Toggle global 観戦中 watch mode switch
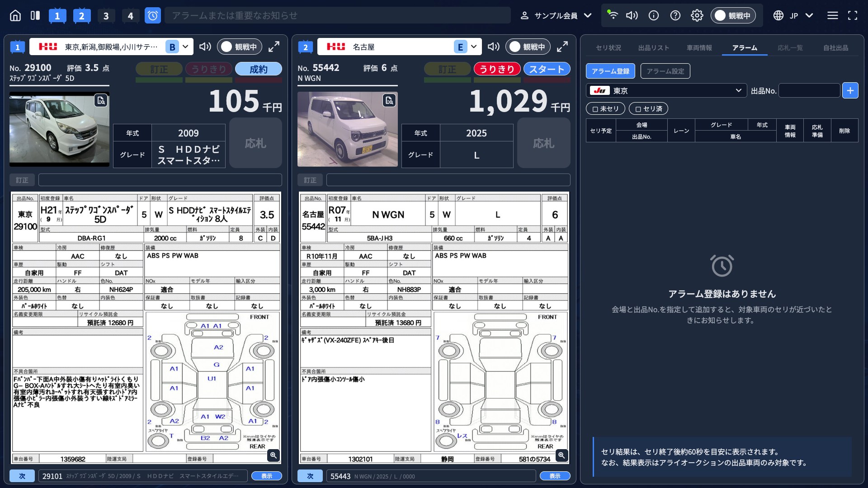The width and height of the screenshot is (868, 488). click(x=733, y=15)
